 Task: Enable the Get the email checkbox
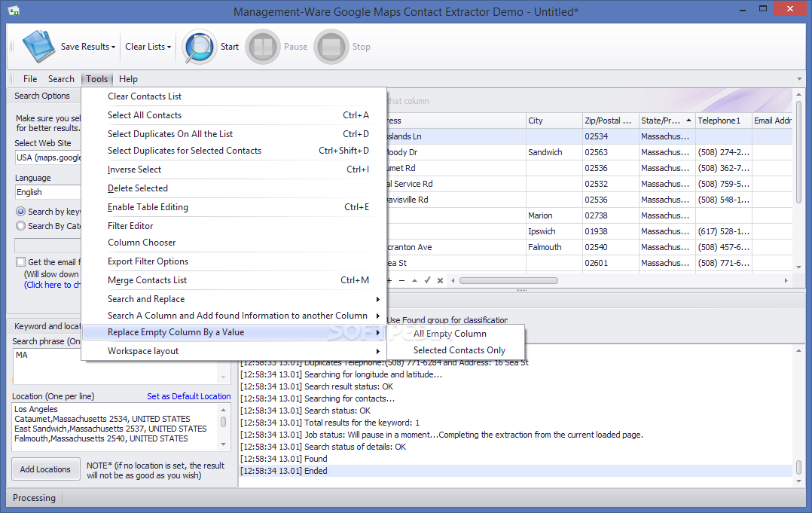tap(21, 262)
